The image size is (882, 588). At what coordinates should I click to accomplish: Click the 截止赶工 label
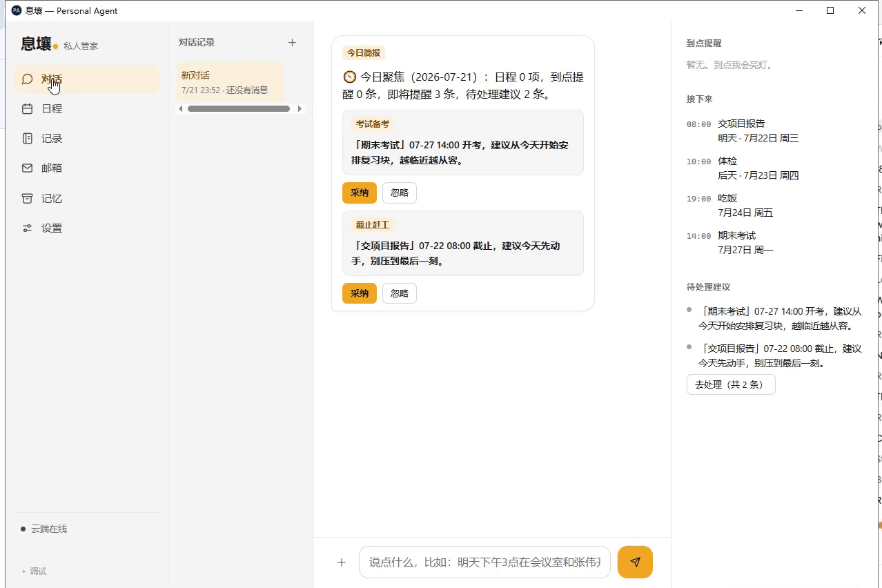[x=373, y=225]
